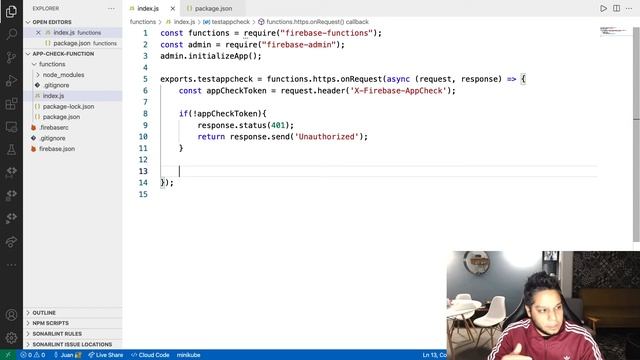Open the Extensions view
This screenshot has height=360, width=640.
click(11, 104)
